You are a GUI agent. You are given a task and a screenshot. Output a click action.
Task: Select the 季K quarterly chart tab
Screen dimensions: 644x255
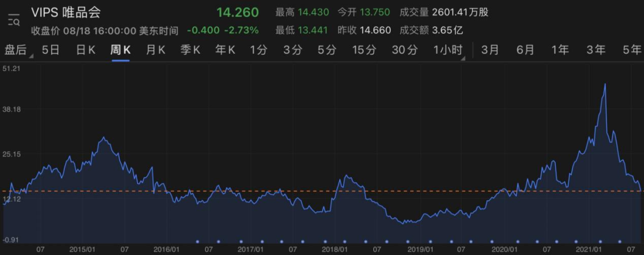point(190,50)
